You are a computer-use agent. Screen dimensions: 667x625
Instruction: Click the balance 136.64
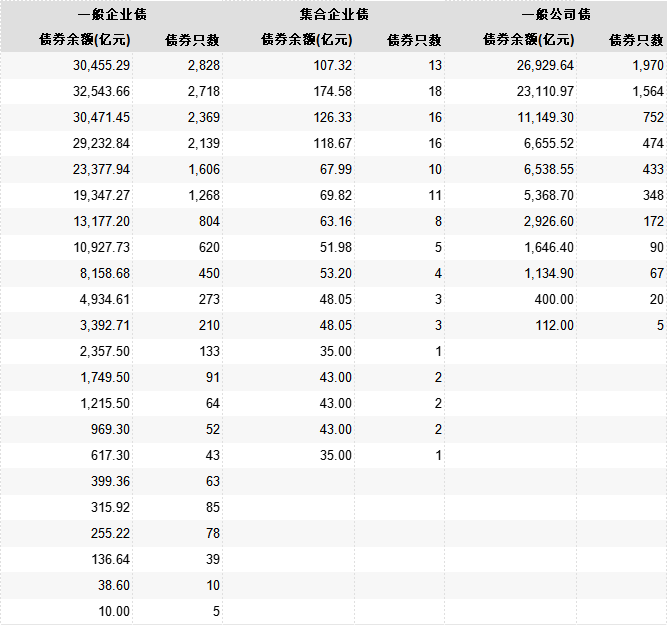(x=110, y=559)
